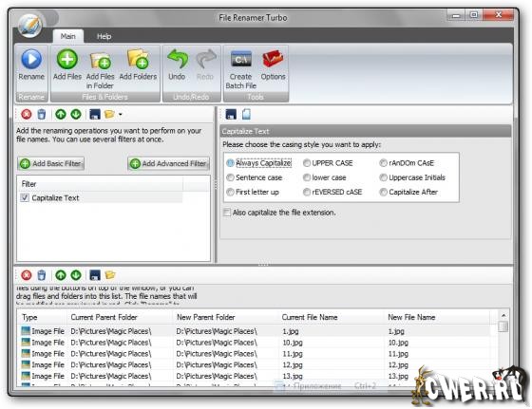This screenshot has height=409, width=532.
Task: Sort by New Parent Folder column
Action: (226, 318)
